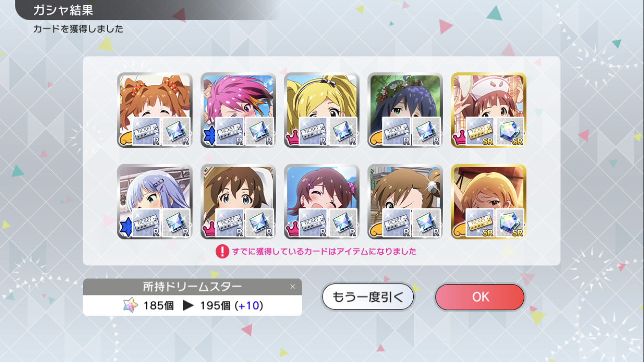The image size is (644, 362).
Task: Close the 所持ドリームスター panel
Action: (293, 287)
